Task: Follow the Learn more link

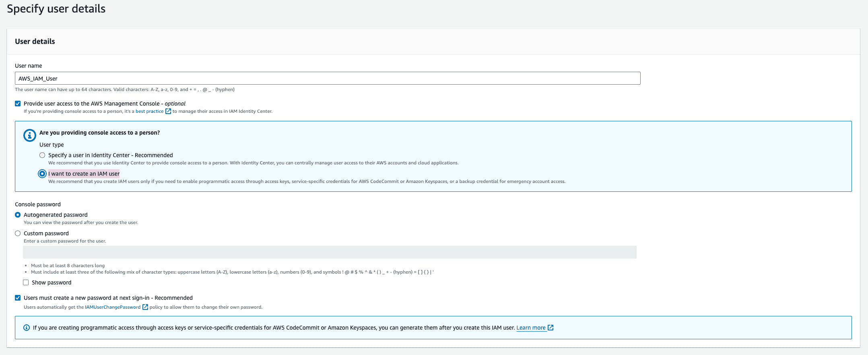Action: [x=530, y=328]
